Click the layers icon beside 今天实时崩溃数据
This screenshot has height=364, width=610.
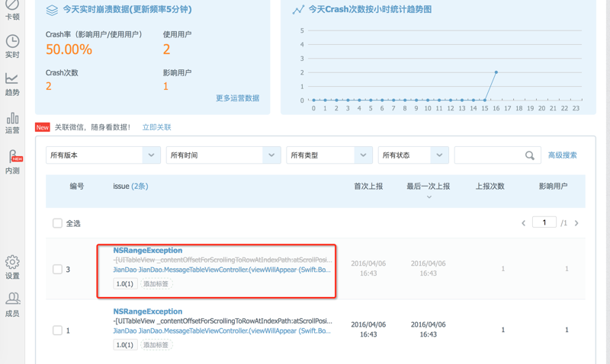pyautogui.click(x=52, y=10)
